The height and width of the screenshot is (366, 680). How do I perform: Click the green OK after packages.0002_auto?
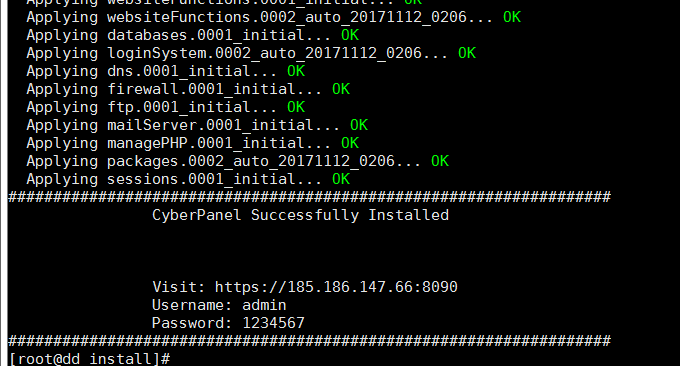pyautogui.click(x=440, y=161)
